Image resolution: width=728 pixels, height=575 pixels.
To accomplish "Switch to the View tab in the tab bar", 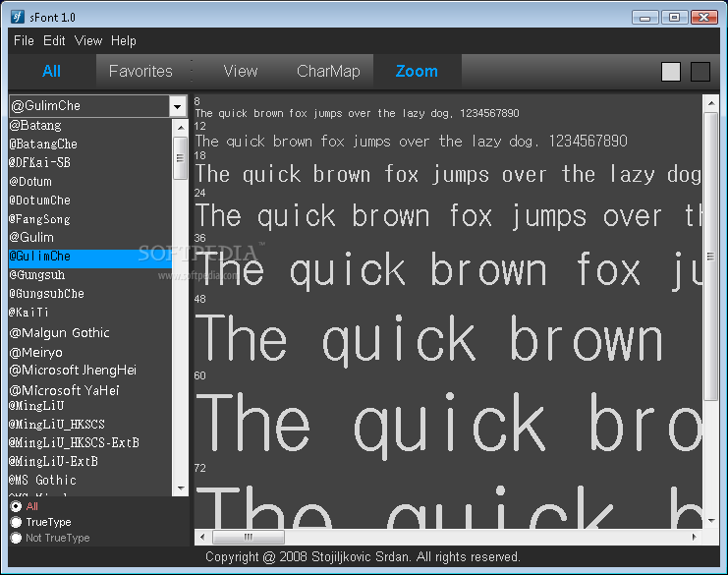I will [x=240, y=71].
